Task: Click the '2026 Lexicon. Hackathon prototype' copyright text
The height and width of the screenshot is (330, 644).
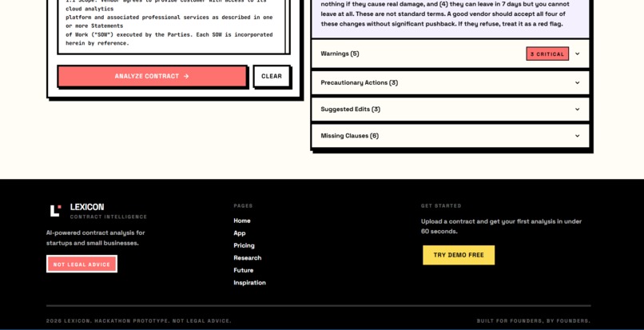Action: click(x=138, y=321)
